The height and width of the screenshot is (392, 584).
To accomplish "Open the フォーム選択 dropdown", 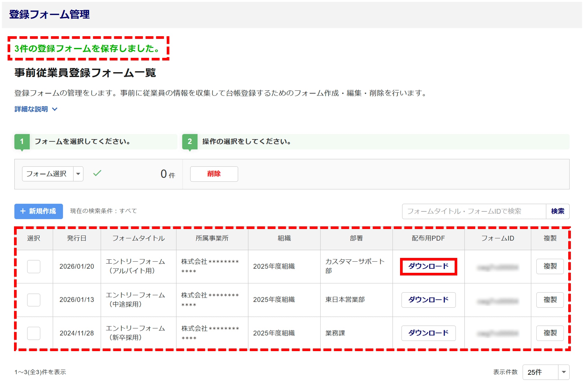I will tap(53, 174).
